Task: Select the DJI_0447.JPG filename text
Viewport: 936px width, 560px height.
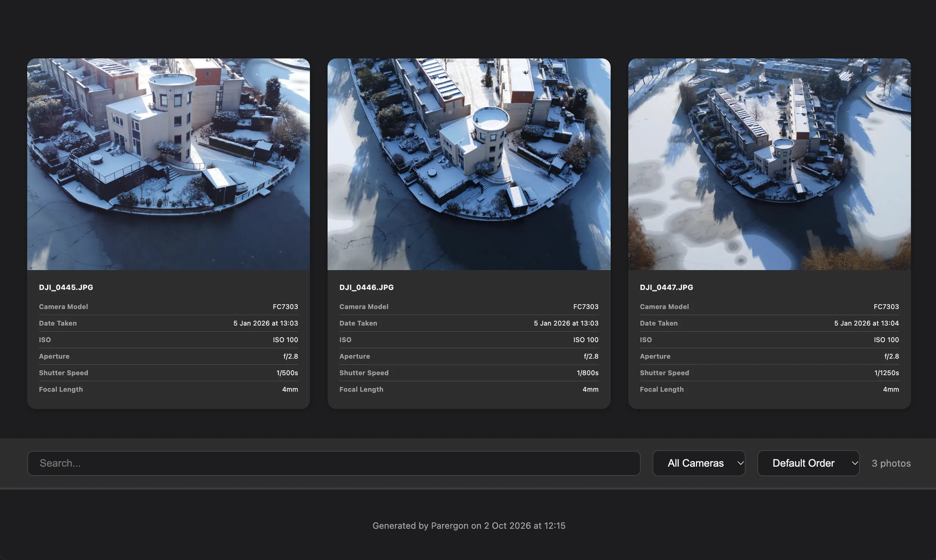Action: (667, 287)
